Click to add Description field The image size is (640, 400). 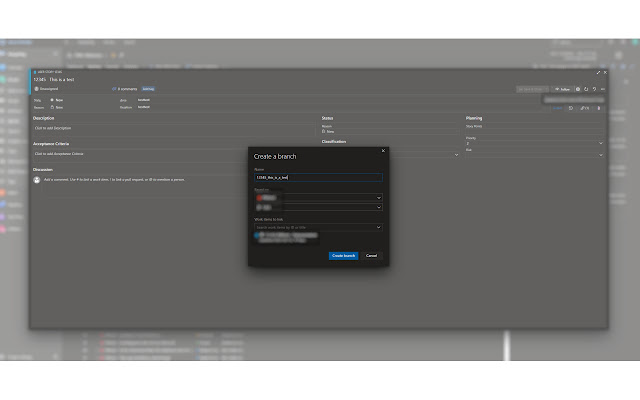(x=173, y=128)
